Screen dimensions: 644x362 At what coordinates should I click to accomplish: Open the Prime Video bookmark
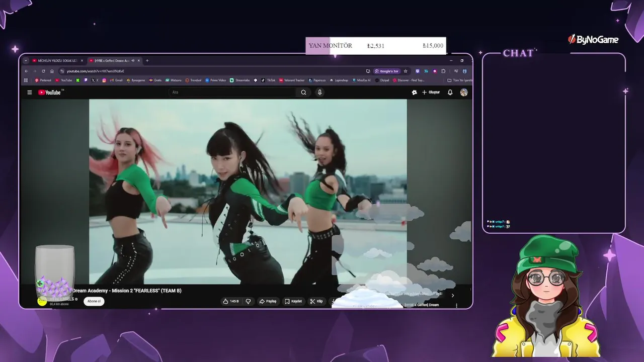(x=216, y=80)
